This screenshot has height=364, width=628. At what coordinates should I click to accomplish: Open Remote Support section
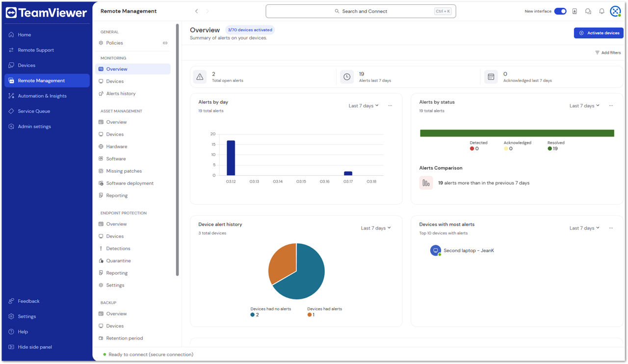click(47, 50)
